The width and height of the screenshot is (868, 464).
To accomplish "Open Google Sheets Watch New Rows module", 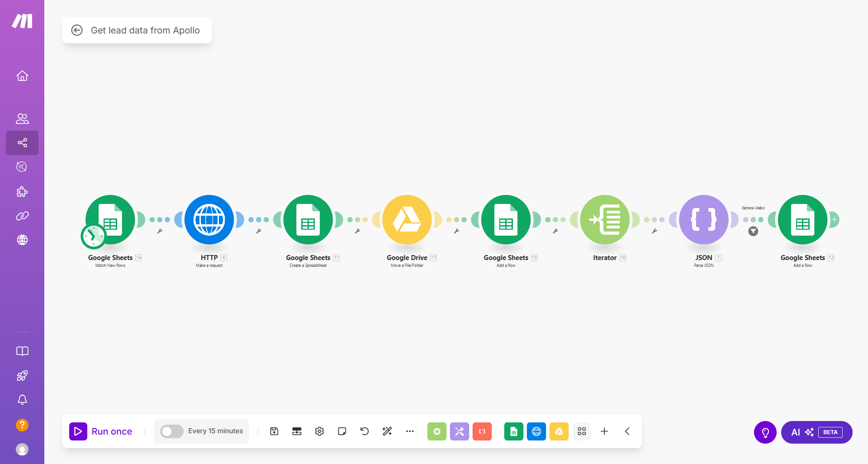I will (x=110, y=220).
